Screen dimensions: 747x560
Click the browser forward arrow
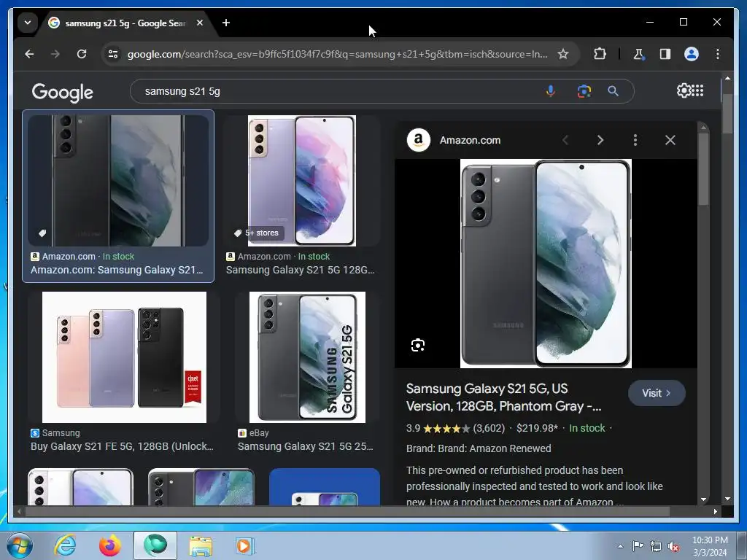[55, 54]
